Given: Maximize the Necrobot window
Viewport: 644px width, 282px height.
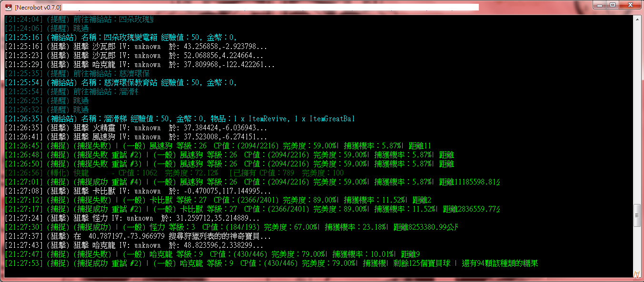Looking at the screenshot, I should tap(612, 5).
